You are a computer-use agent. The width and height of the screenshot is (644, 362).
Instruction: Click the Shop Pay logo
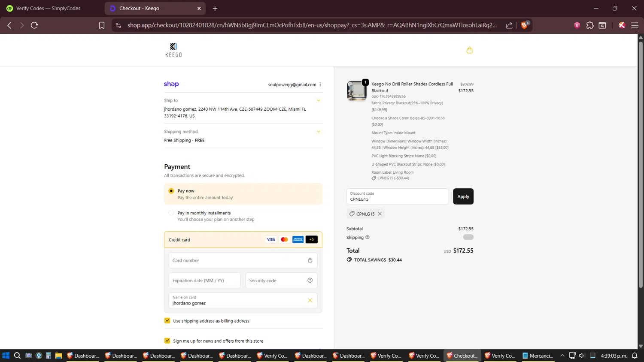click(171, 84)
